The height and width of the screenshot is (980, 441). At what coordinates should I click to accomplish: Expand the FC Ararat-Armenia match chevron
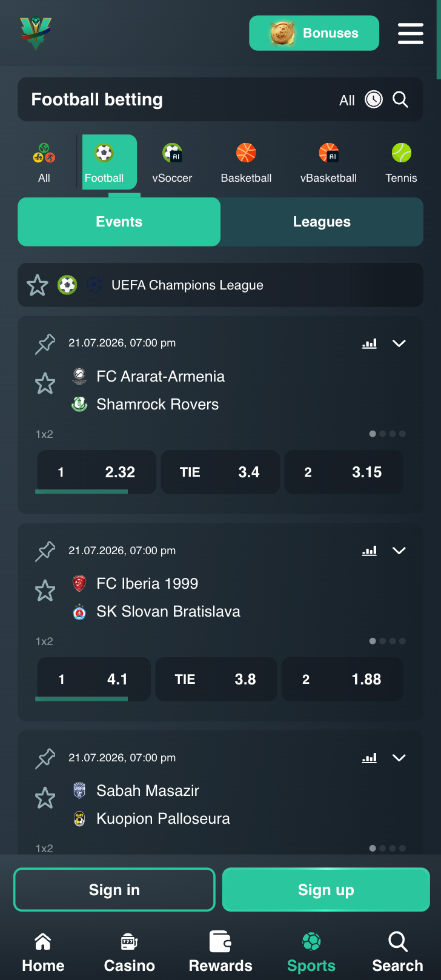[x=399, y=343]
